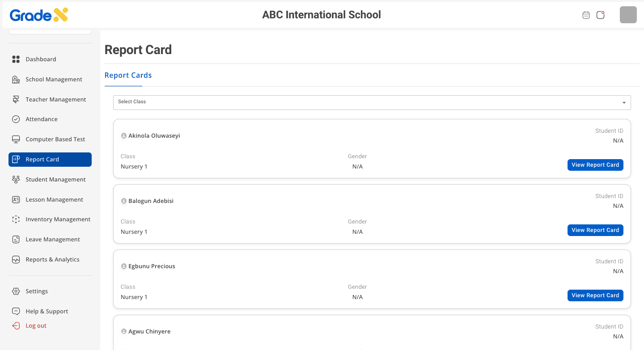Click the Select Class dropdown arrow
The width and height of the screenshot is (644, 350).
click(x=624, y=103)
